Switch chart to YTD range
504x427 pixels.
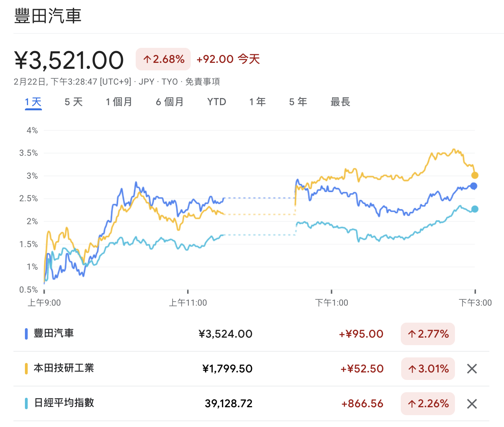tap(216, 102)
